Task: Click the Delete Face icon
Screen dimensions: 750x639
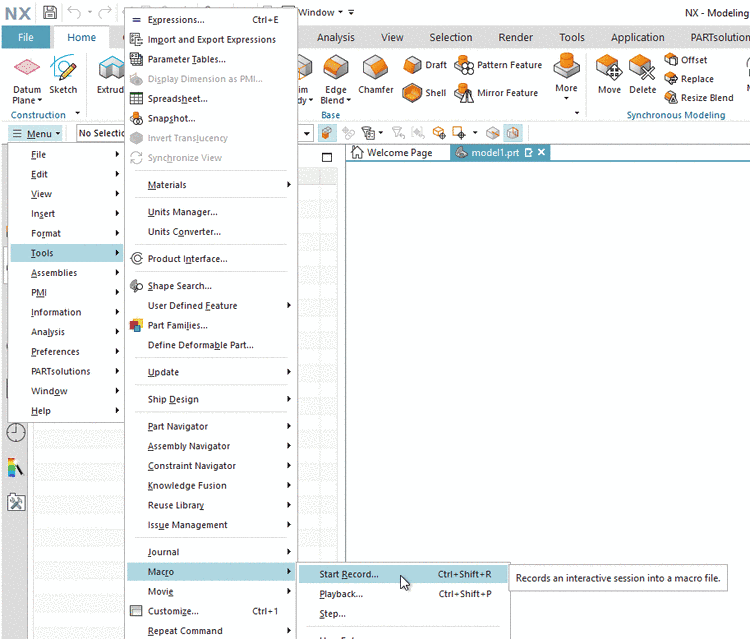Action: coord(642,68)
